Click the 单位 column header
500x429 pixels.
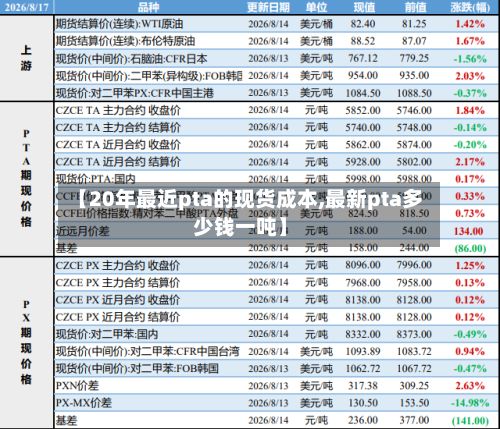click(x=317, y=7)
